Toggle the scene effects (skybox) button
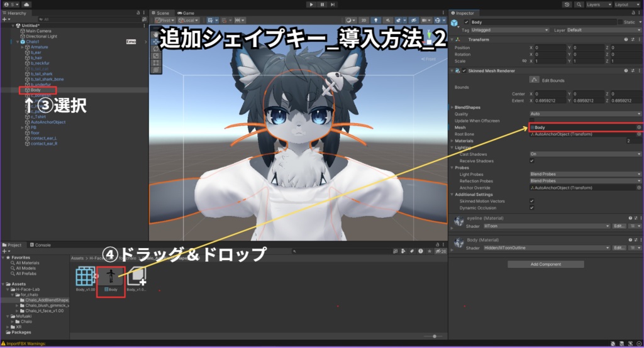This screenshot has height=348, width=644. click(399, 20)
